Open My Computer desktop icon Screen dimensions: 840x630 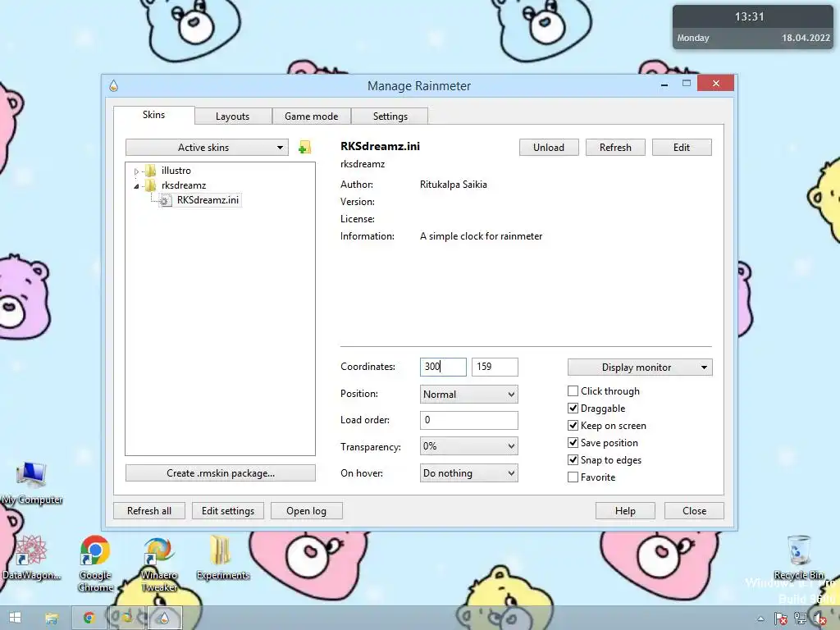[32, 484]
